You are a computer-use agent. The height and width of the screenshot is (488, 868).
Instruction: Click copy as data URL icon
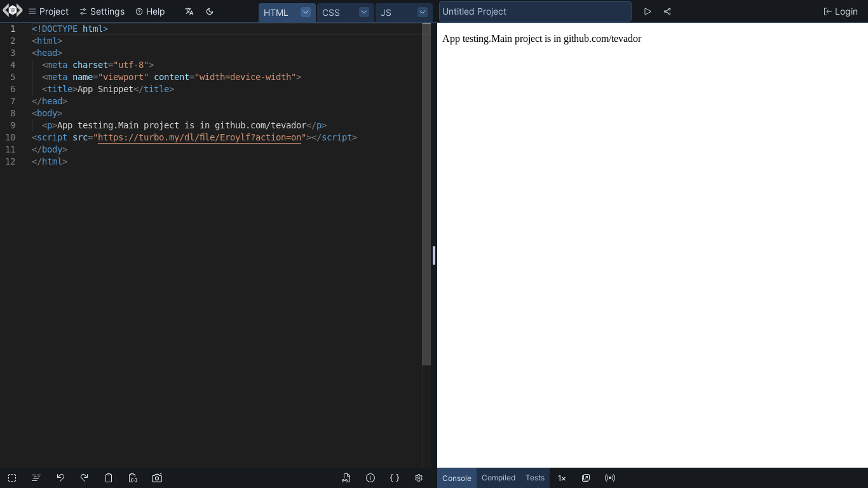coord(133,478)
